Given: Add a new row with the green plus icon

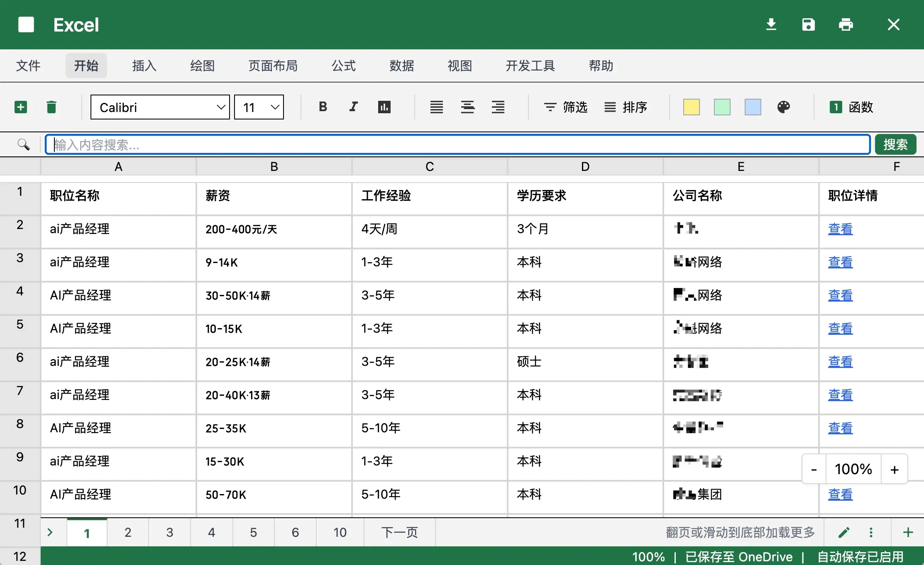Looking at the screenshot, I should click(x=21, y=107).
